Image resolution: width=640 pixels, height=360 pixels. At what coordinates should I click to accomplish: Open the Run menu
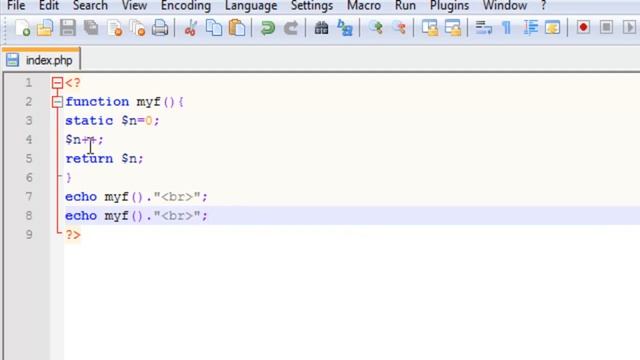(405, 6)
